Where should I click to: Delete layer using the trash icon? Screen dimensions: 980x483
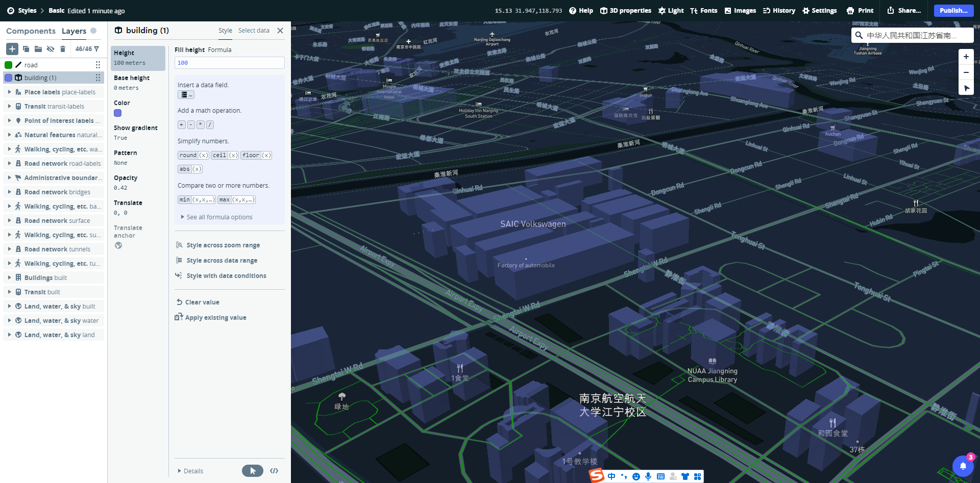pos(63,49)
